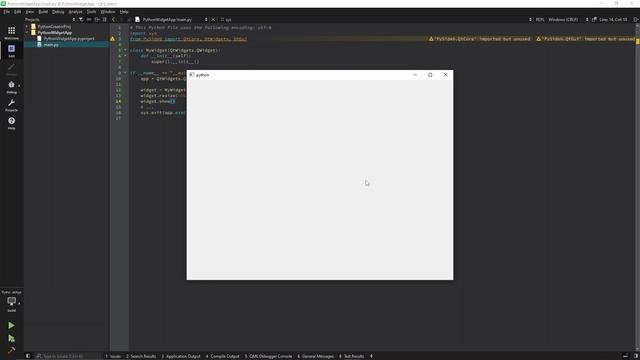Close the python application window
Viewport: 640px width, 360px height.
click(x=445, y=75)
